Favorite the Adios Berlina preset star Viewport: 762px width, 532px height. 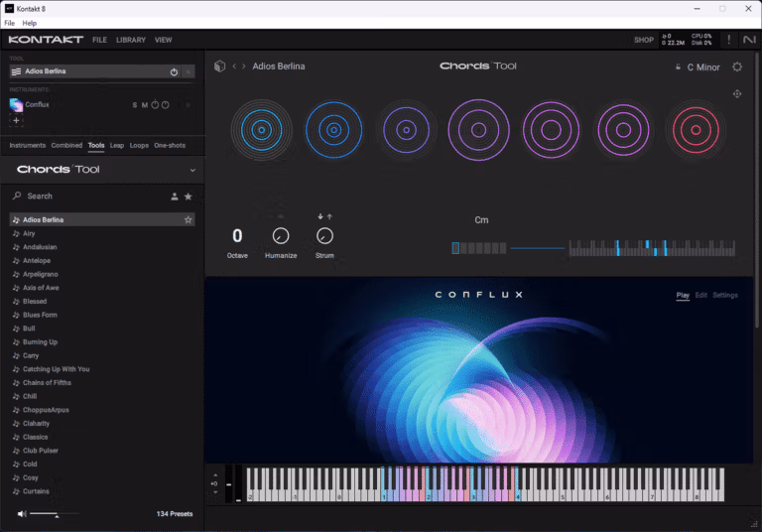pos(189,219)
